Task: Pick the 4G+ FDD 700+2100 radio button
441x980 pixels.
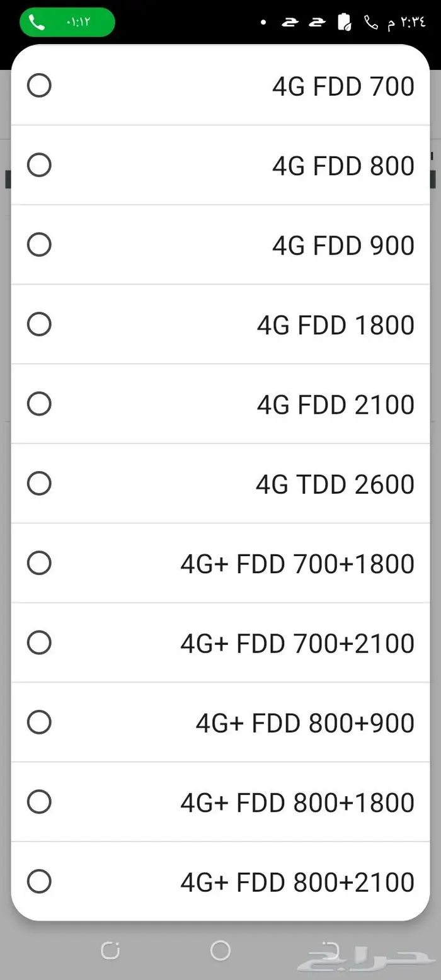Action: [39, 642]
